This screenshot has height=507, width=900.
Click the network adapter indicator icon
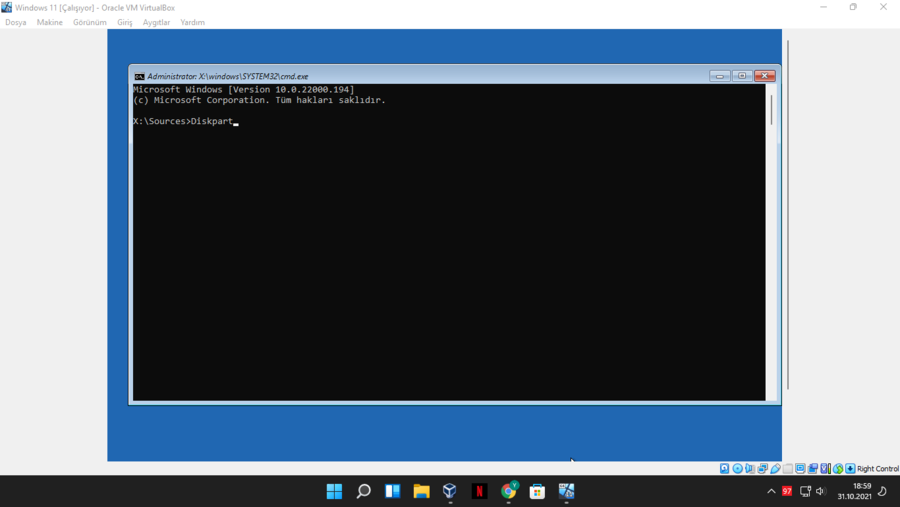[x=762, y=469]
